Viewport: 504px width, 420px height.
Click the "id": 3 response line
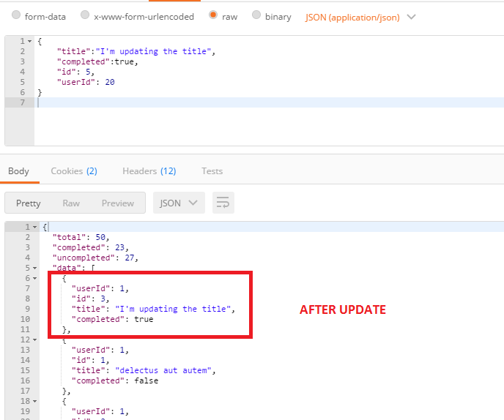click(x=91, y=299)
